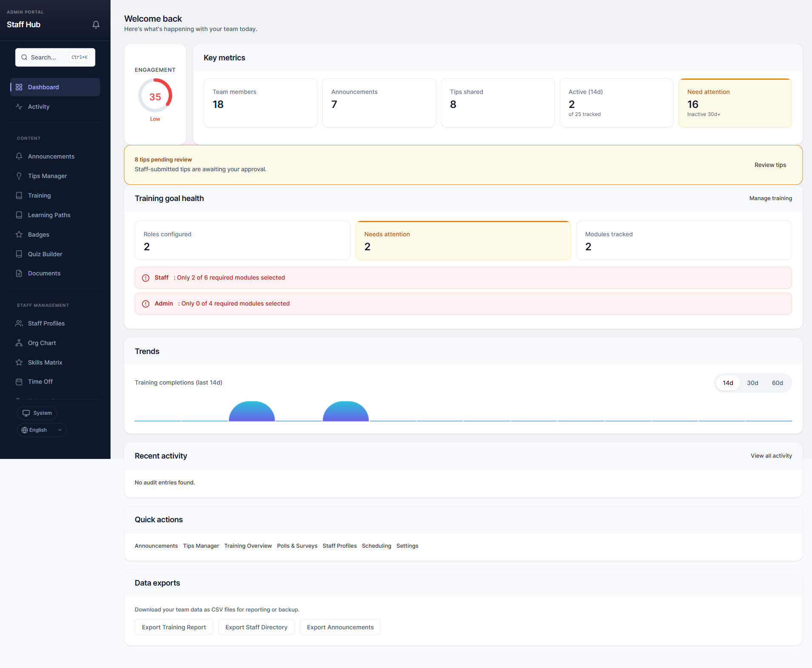This screenshot has height=668, width=812.
Task: Click the globe icon next to English
Action: click(25, 430)
